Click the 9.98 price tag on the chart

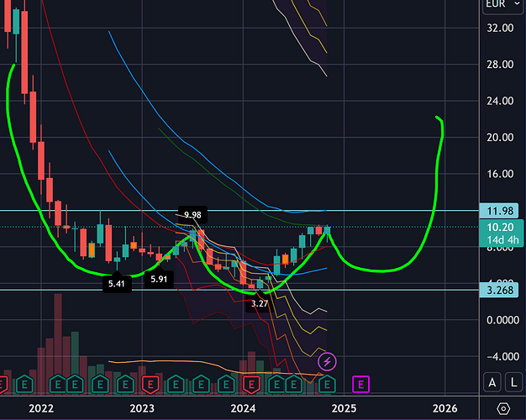click(x=192, y=215)
